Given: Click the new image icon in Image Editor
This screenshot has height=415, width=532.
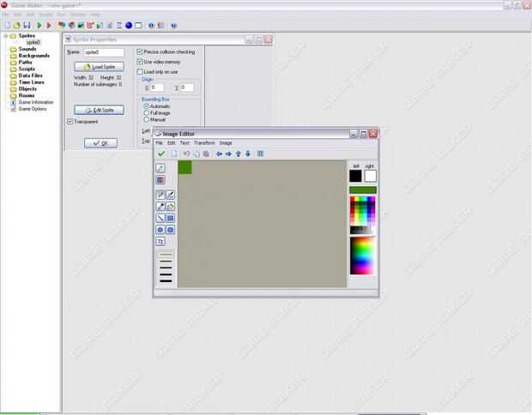Looking at the screenshot, I should 174,154.
